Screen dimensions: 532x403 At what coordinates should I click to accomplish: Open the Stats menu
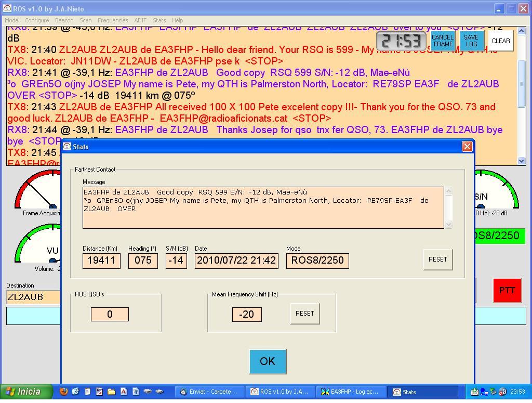pos(159,20)
